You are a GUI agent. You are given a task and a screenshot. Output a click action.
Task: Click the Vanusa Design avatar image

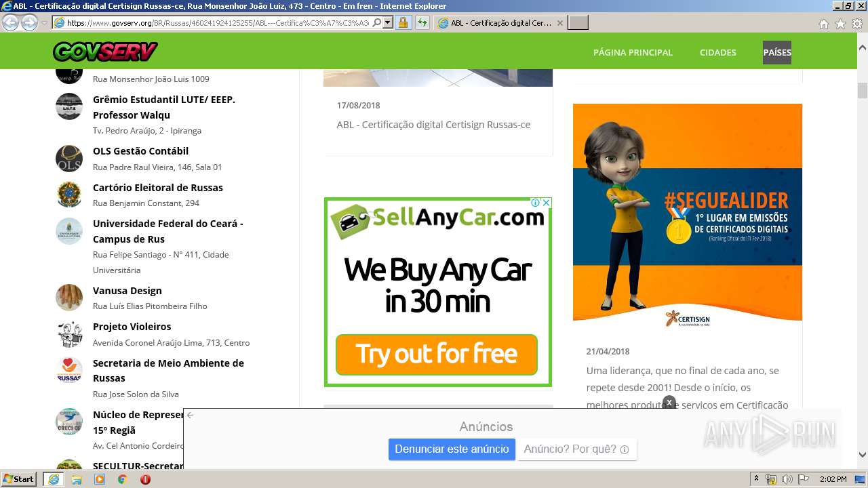[x=69, y=298]
